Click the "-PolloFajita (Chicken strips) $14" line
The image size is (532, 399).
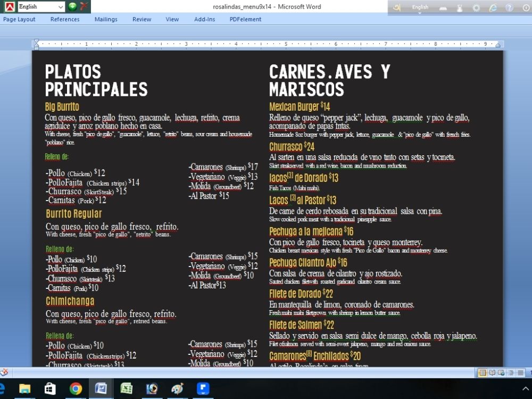coord(92,182)
